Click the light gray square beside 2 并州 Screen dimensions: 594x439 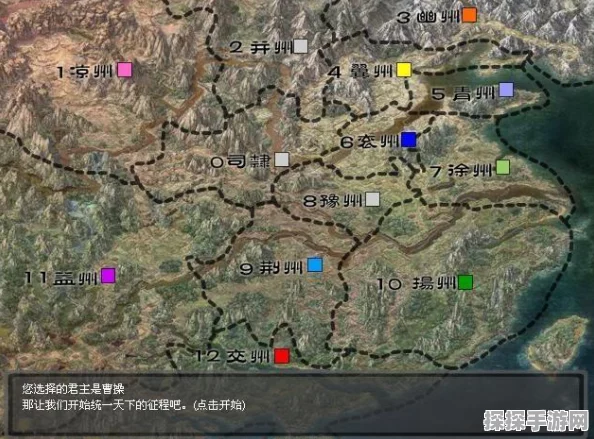(301, 47)
